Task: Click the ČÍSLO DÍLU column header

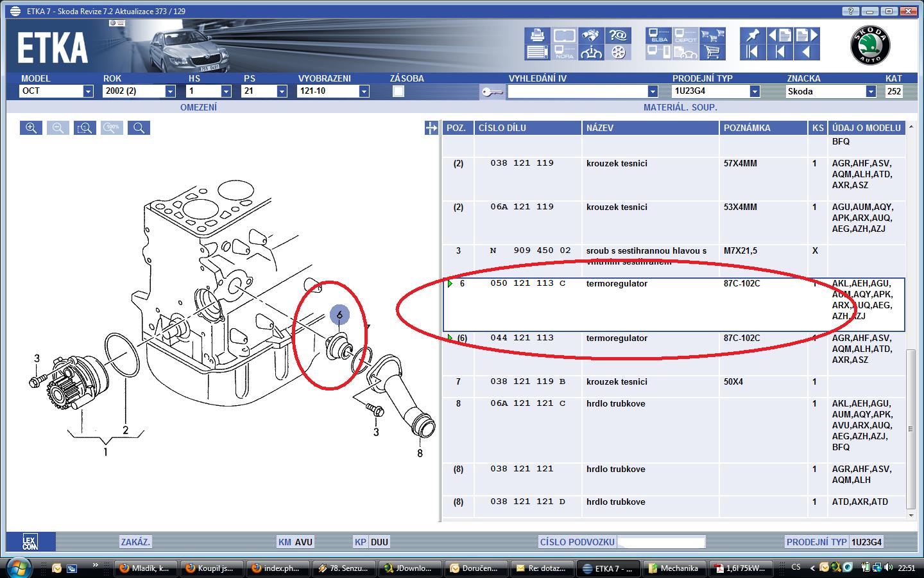Action: [x=502, y=128]
